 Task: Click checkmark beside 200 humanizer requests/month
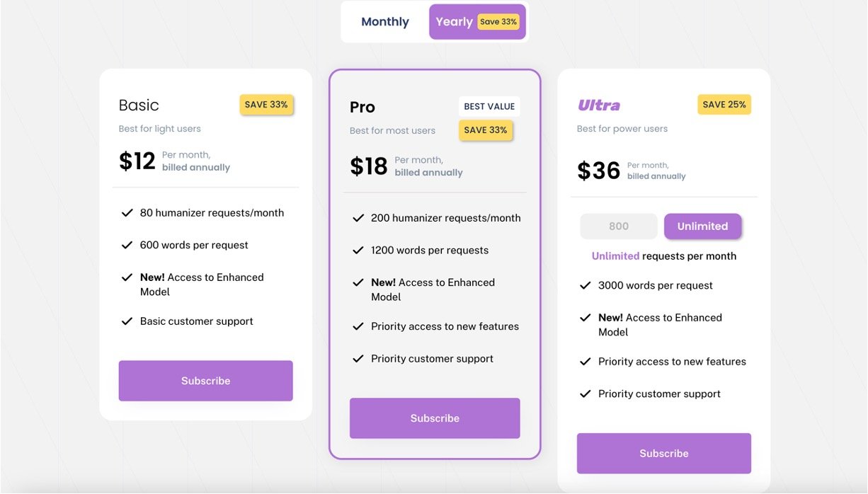[x=358, y=218]
